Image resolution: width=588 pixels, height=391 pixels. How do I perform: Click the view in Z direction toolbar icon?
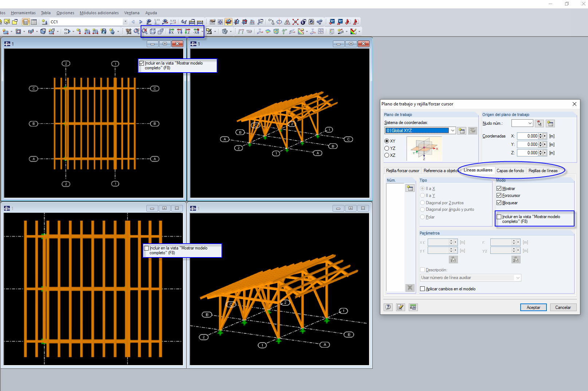(x=188, y=31)
